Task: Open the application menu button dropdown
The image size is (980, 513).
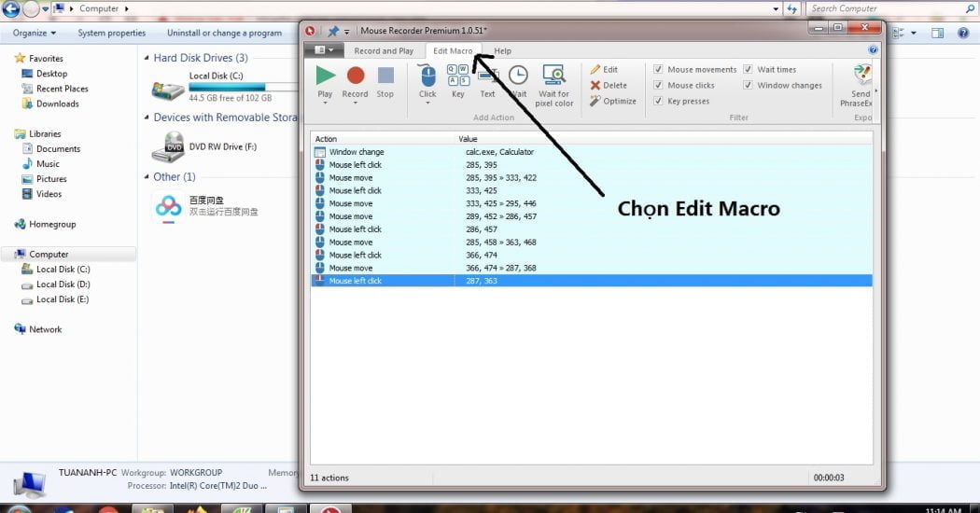Action: pyautogui.click(x=323, y=50)
